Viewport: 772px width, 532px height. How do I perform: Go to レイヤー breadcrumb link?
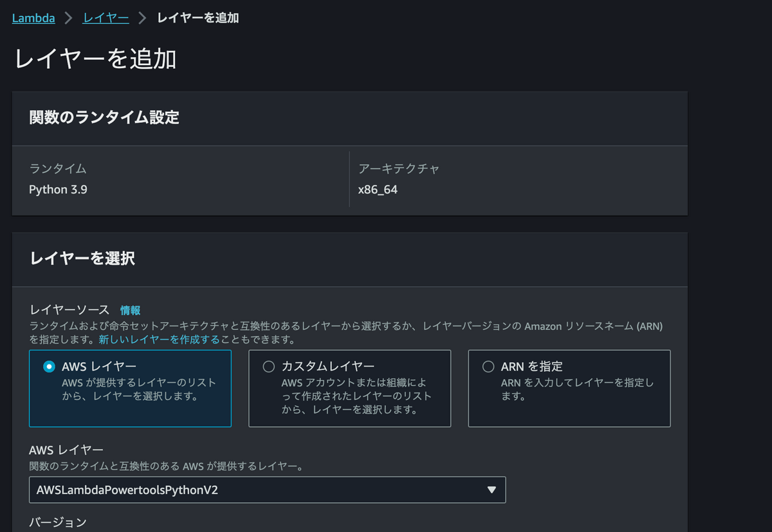pos(106,18)
